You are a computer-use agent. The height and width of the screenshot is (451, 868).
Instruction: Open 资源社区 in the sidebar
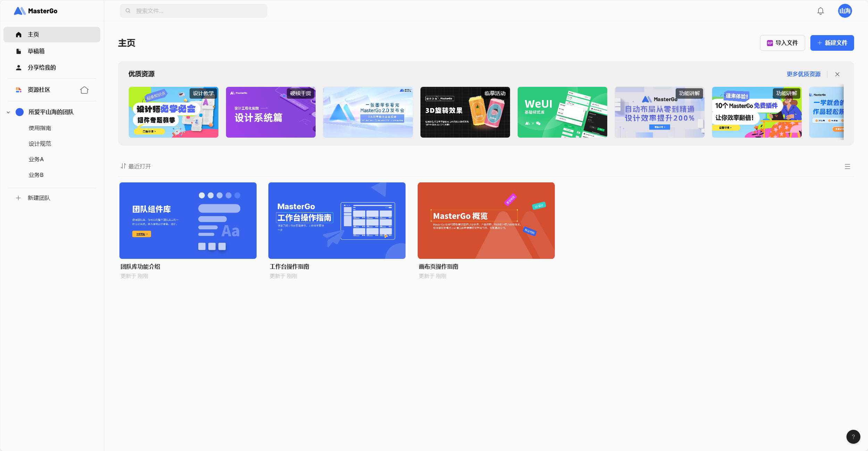(x=39, y=90)
